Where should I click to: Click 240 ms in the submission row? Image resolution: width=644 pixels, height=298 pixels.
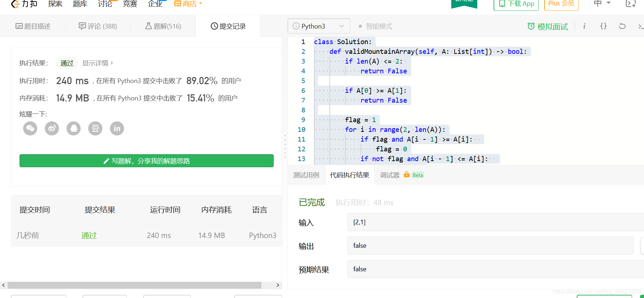tap(159, 236)
